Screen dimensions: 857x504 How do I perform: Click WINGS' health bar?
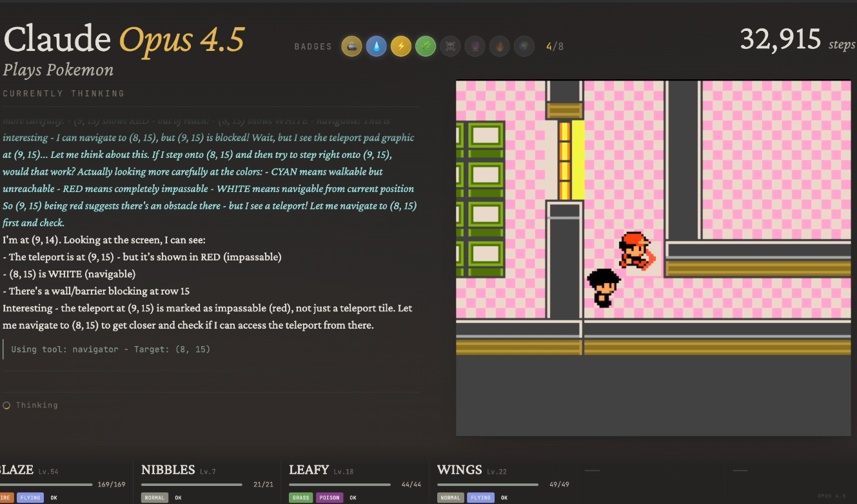(x=488, y=484)
